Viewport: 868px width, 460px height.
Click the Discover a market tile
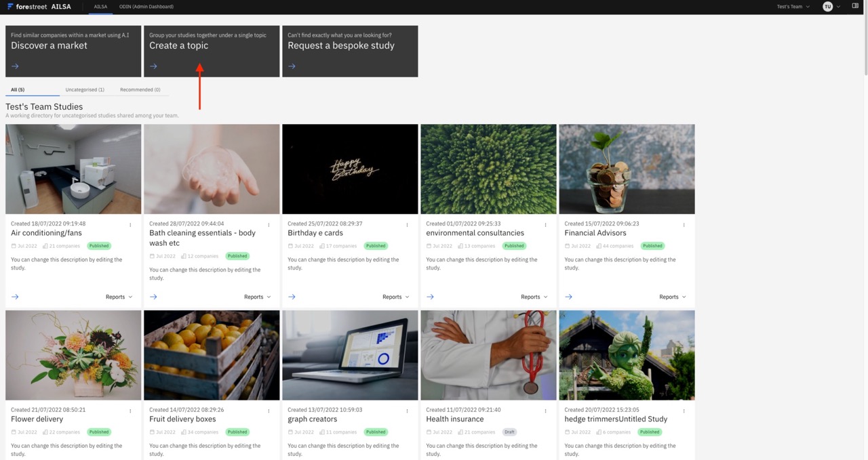click(73, 51)
